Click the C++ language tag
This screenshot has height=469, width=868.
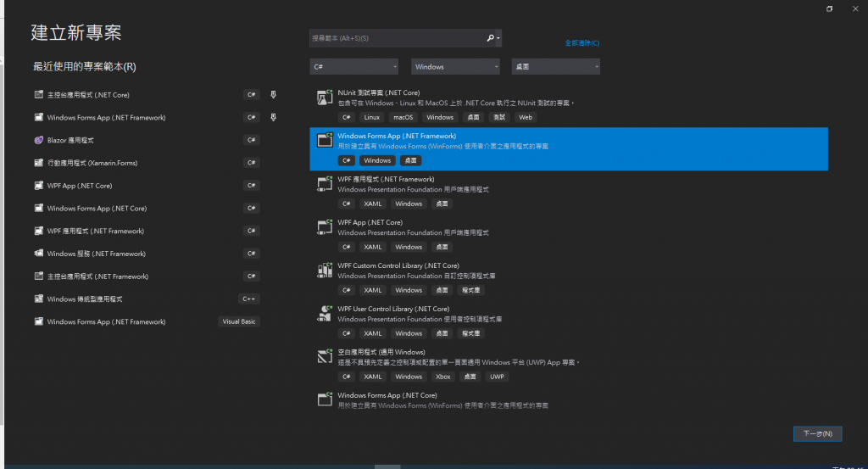click(x=248, y=299)
